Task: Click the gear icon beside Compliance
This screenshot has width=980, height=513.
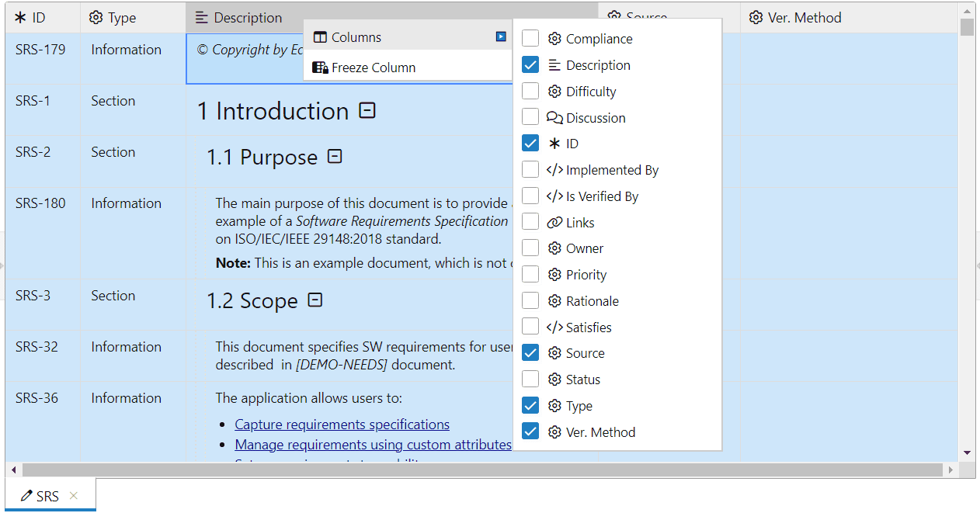Action: pos(554,39)
